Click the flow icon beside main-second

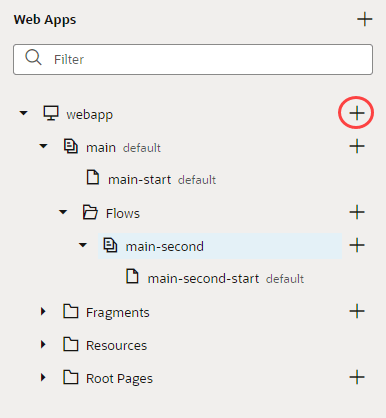[110, 245]
